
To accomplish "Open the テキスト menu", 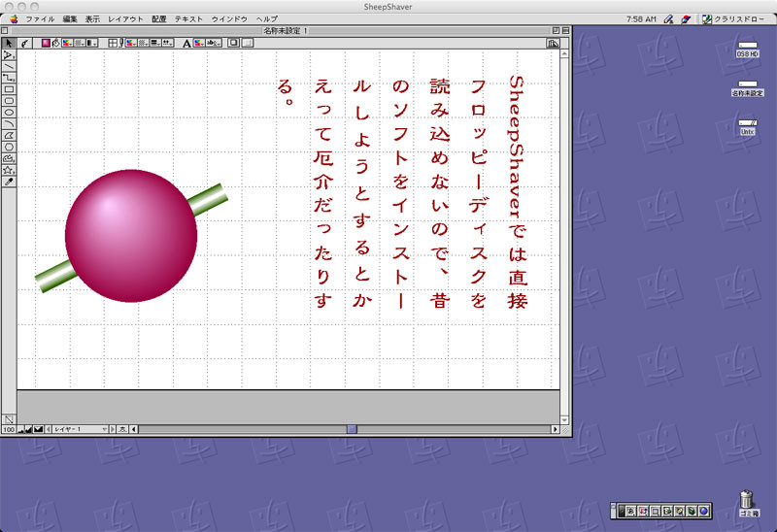I will pyautogui.click(x=188, y=18).
